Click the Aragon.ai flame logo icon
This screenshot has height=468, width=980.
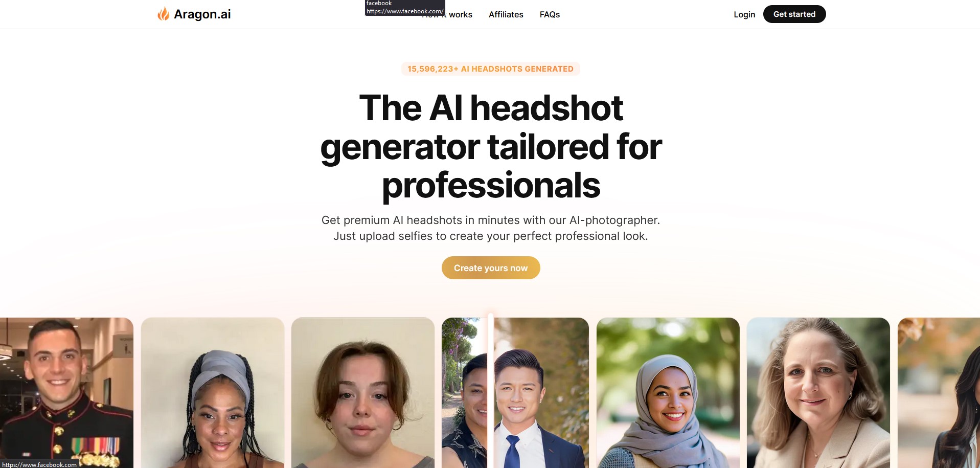point(164,14)
